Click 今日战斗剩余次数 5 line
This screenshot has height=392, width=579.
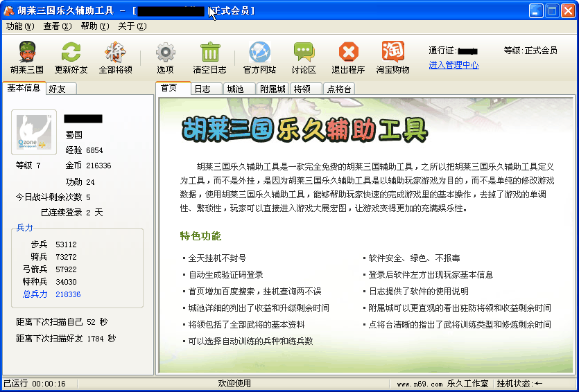[53, 197]
